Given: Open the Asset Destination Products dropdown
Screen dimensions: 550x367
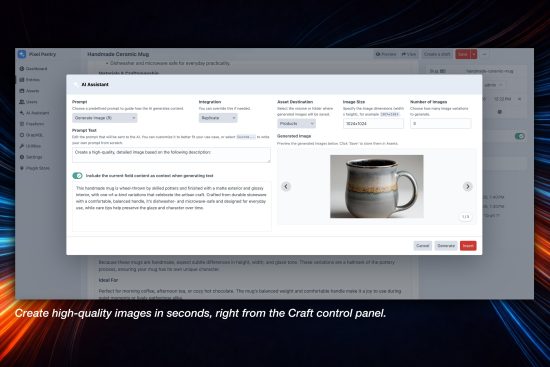Looking at the screenshot, I should (x=296, y=124).
